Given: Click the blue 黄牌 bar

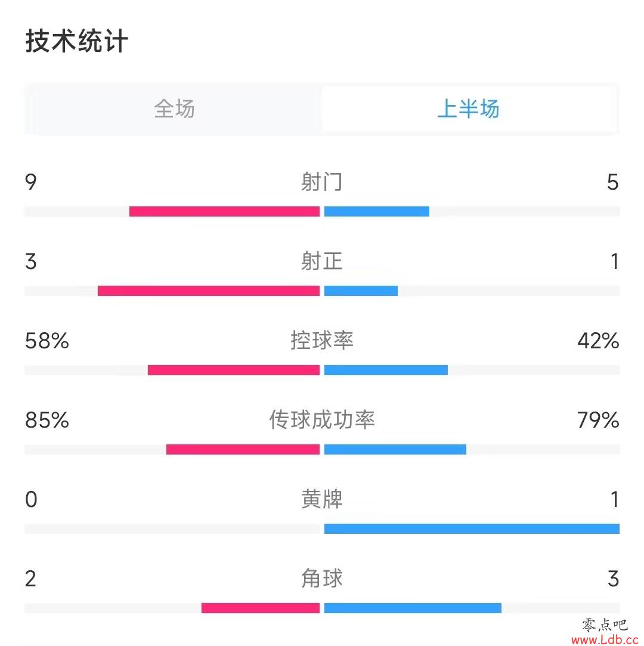Looking at the screenshot, I should point(472,528).
